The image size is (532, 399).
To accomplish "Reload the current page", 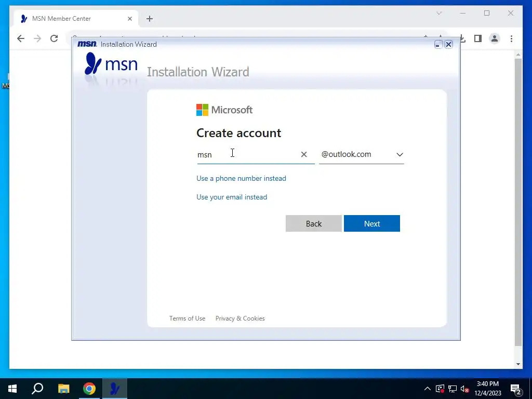I will (54, 38).
